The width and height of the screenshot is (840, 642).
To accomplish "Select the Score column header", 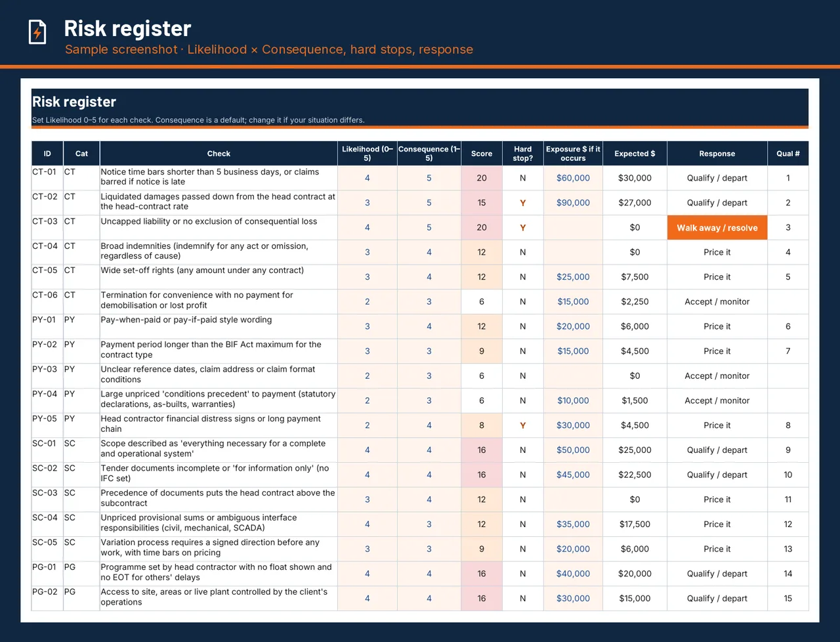I will click(x=482, y=154).
